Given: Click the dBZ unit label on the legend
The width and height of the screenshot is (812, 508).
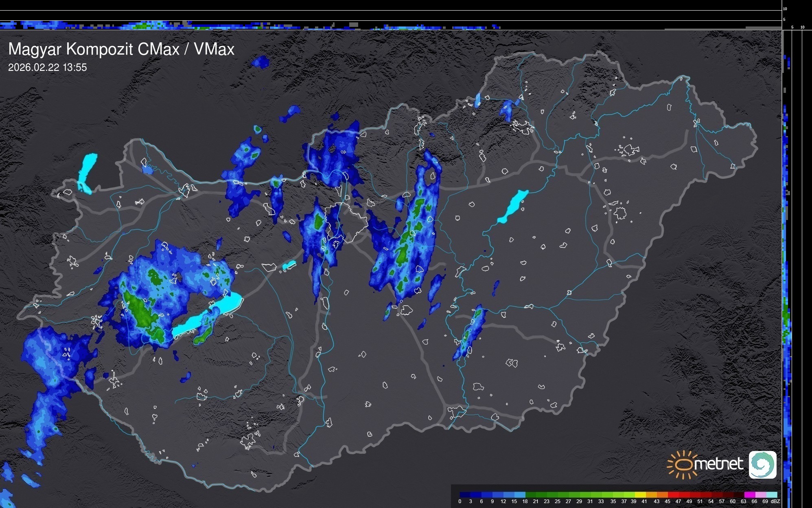Looking at the screenshot, I should coord(775,501).
